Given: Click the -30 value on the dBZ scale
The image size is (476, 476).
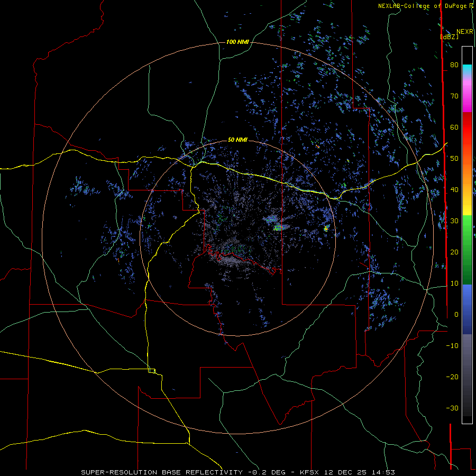Looking at the screenshot, I should [452, 408].
